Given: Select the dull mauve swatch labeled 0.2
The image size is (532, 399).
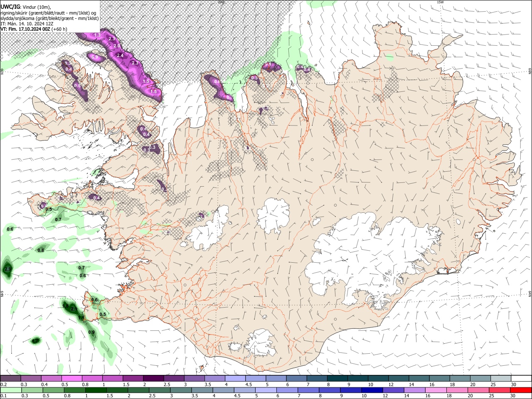Looking at the screenshot, I should (11, 379).
